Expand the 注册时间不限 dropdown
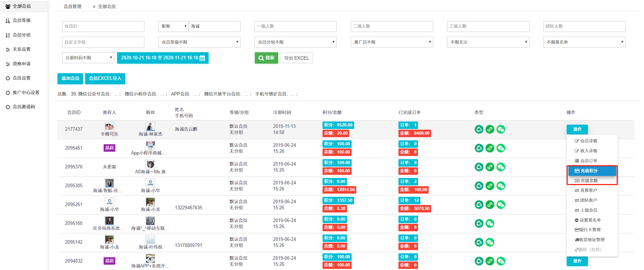 click(x=88, y=58)
